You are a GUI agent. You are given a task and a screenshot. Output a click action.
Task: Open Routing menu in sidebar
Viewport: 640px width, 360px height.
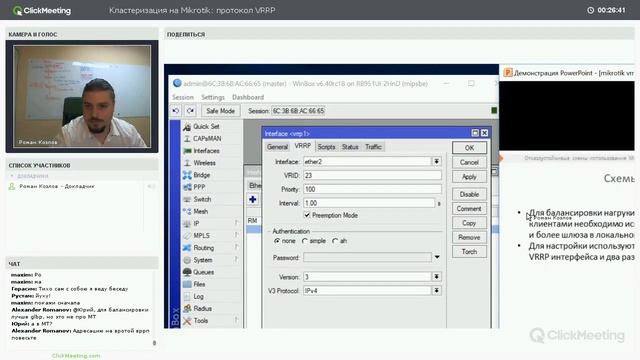(203, 248)
